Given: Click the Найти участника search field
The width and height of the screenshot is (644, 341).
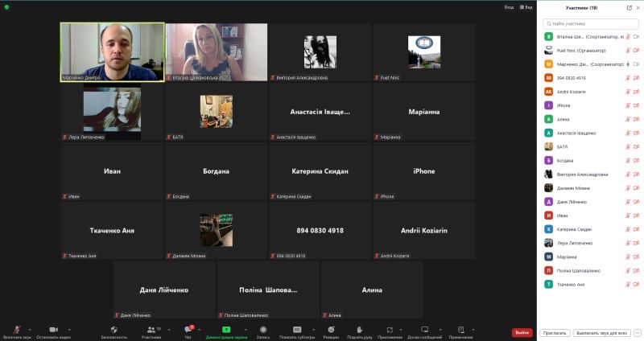Looking at the screenshot, I should point(593,24).
